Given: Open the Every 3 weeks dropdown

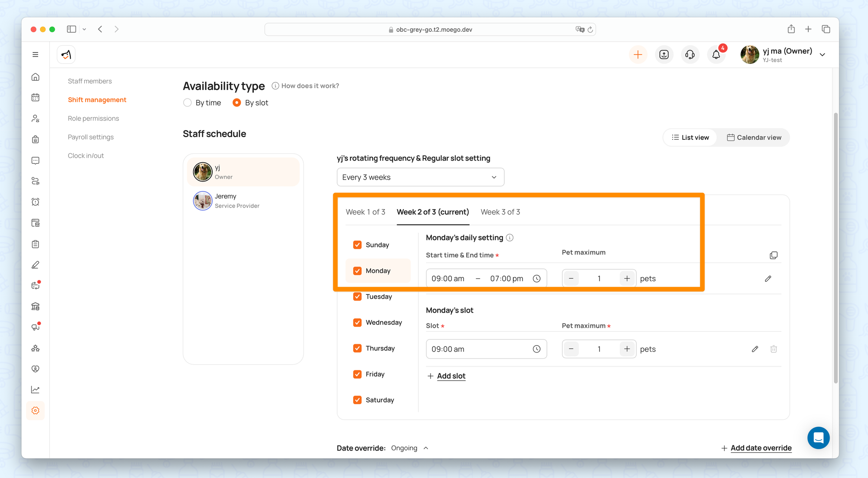Looking at the screenshot, I should coord(420,177).
